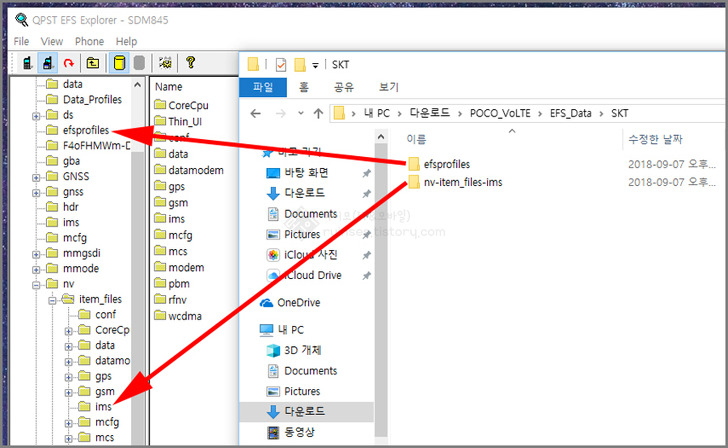Screen dimensions: 728x448
Task: Click the gray cylinder toolbar icon
Action: point(139,63)
